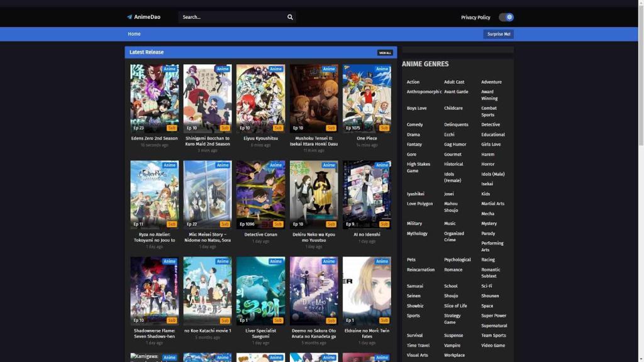
Task: Click the Sub badge on Eiyuu Kyoushitsu card
Action: point(278,126)
